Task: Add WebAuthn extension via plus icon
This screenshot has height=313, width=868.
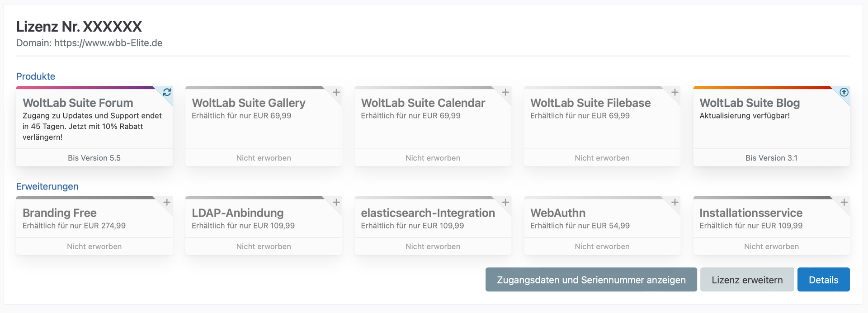Action: click(x=675, y=202)
